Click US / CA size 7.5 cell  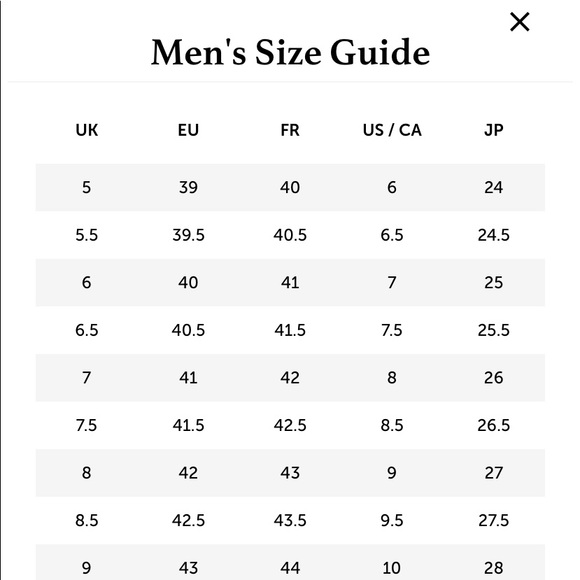point(392,330)
